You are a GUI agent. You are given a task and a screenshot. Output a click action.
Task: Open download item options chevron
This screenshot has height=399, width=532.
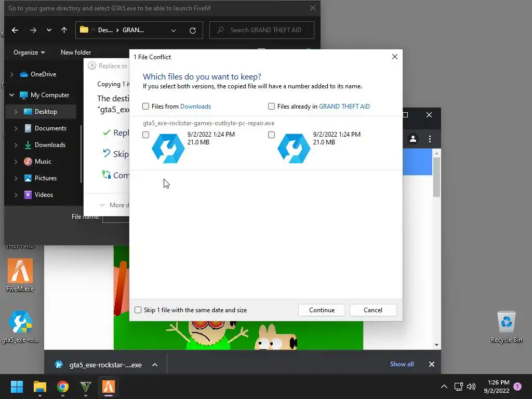click(155, 365)
